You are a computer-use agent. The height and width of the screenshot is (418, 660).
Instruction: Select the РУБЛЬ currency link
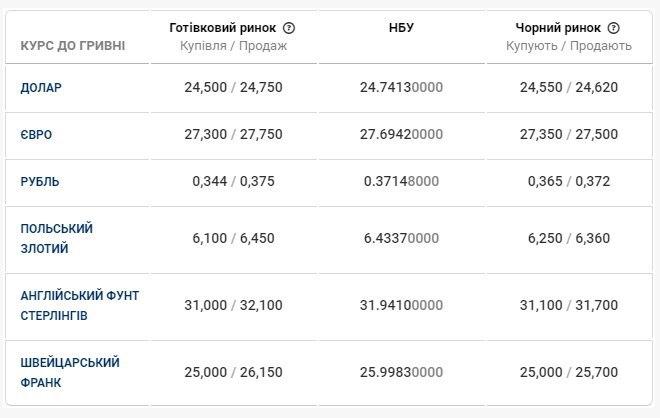pyautogui.click(x=40, y=182)
